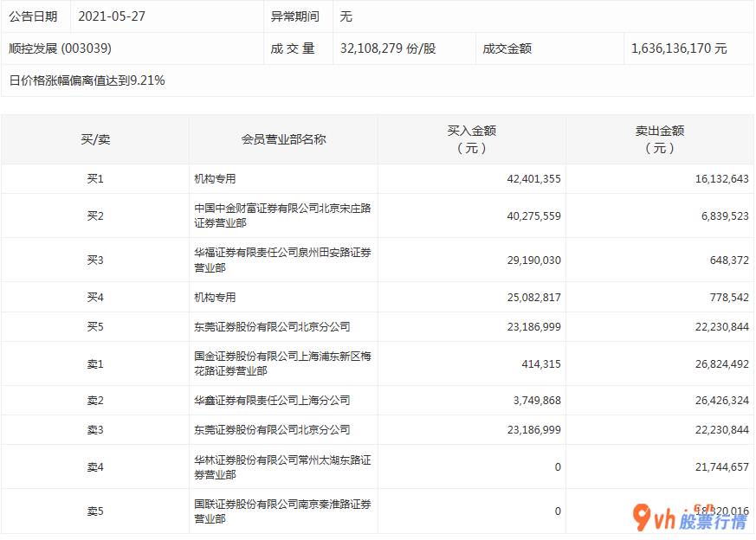Select sell amount 26,824,492

click(x=721, y=363)
